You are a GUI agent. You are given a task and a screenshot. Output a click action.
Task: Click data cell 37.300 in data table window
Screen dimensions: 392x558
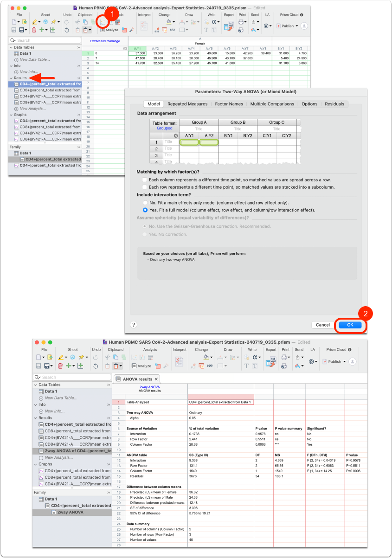[137, 53]
